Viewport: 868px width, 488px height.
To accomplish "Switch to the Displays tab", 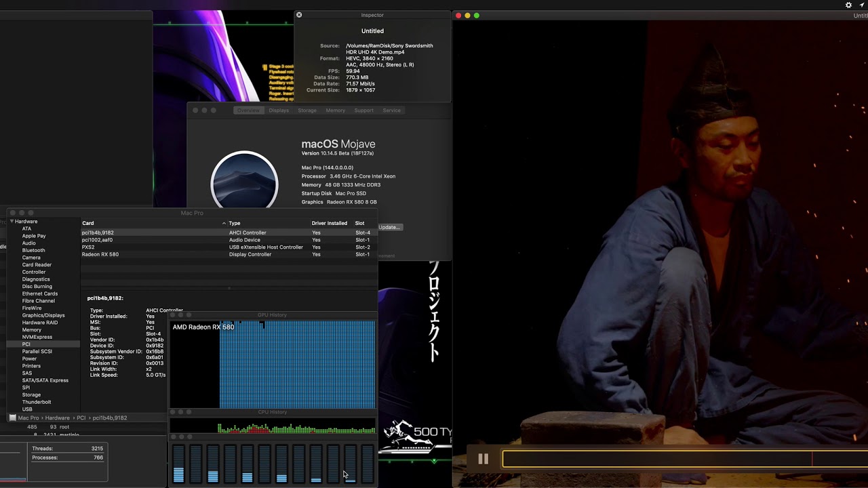I will coord(279,110).
